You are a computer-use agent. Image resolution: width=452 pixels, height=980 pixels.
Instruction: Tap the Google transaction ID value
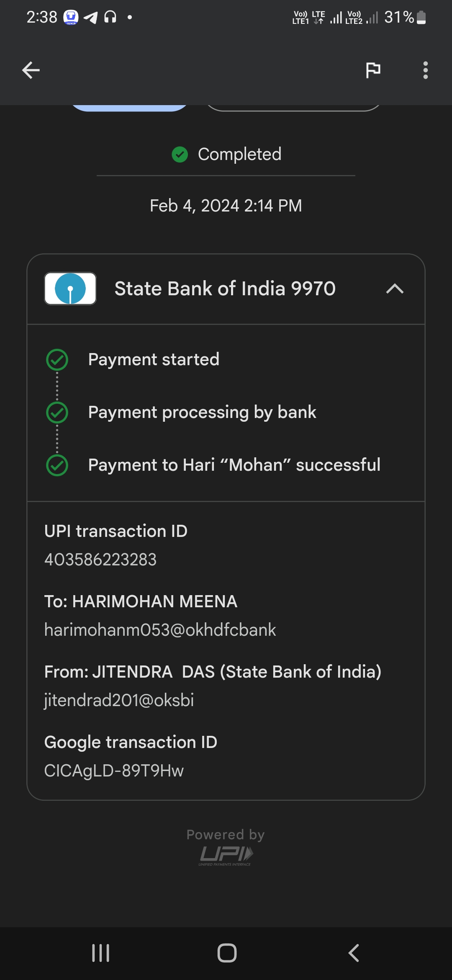pyautogui.click(x=114, y=771)
